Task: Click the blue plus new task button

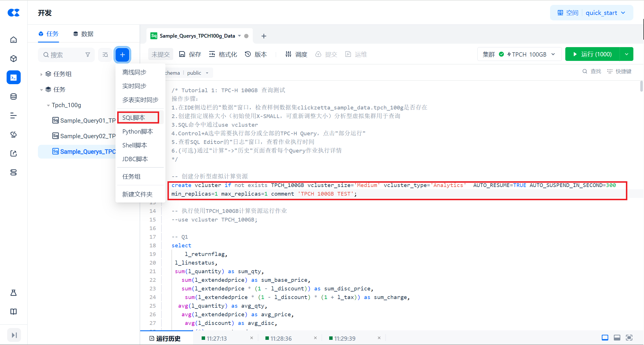Action: 122,55
